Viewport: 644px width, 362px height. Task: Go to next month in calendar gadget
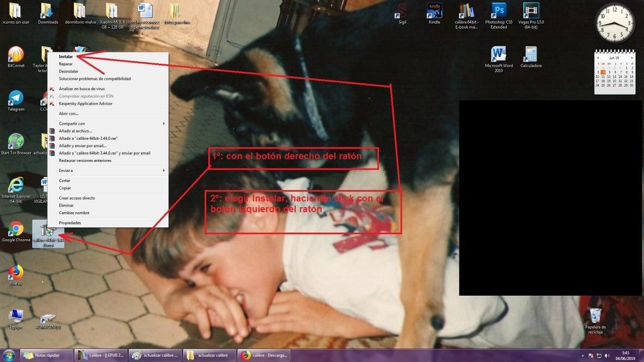631,58
